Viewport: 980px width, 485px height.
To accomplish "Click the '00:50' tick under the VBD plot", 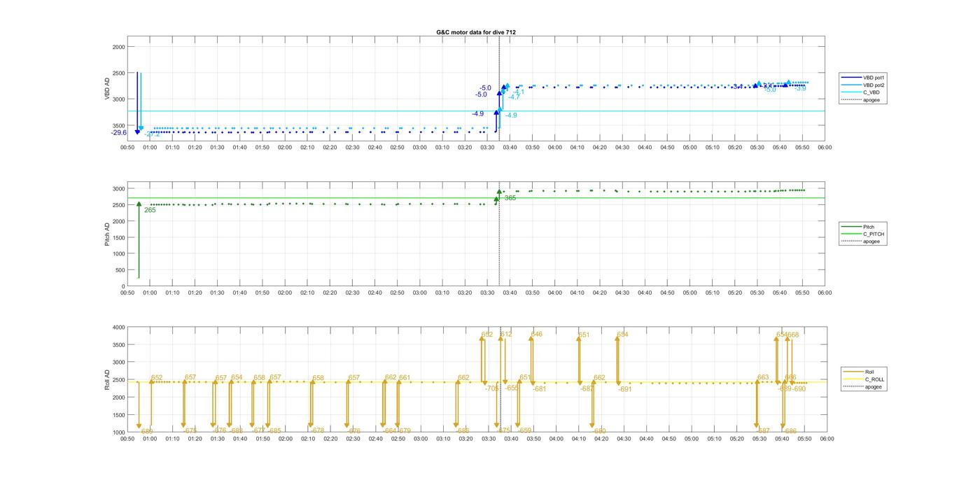I will (x=127, y=148).
